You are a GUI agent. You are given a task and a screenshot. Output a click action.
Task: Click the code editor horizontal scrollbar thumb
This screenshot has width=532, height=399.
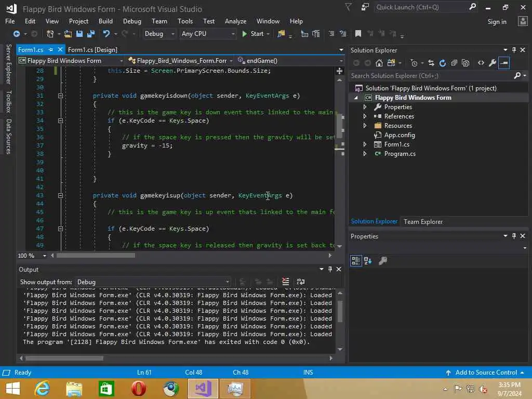pos(96,256)
